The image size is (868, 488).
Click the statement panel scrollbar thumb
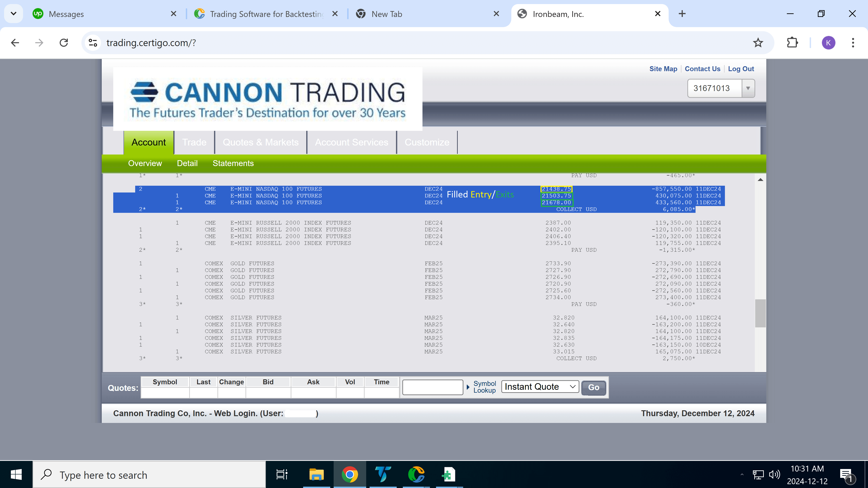pos(760,313)
